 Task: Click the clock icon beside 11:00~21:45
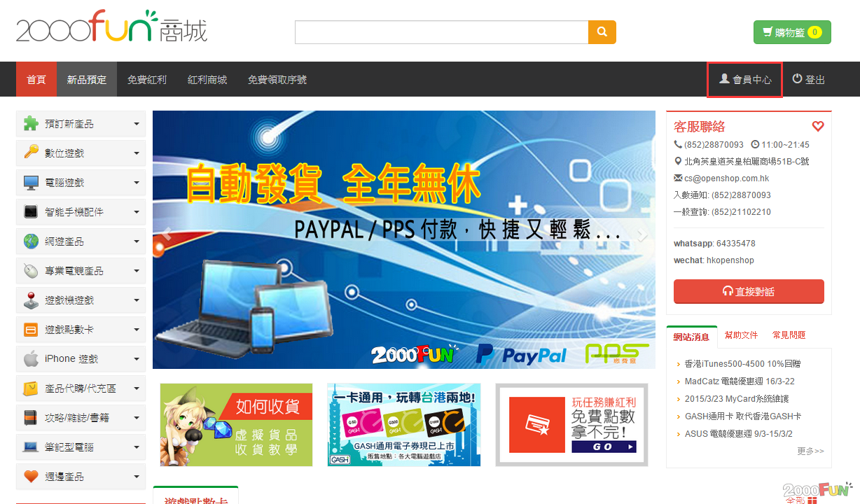(x=755, y=145)
